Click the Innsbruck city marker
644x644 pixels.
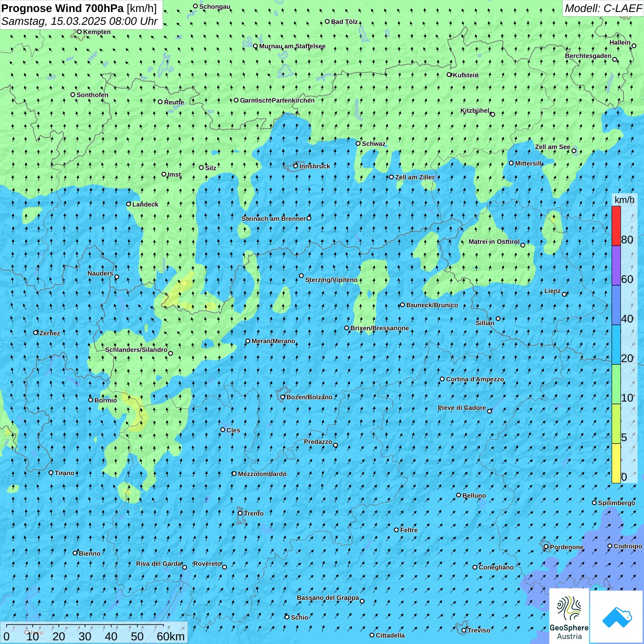point(296,166)
